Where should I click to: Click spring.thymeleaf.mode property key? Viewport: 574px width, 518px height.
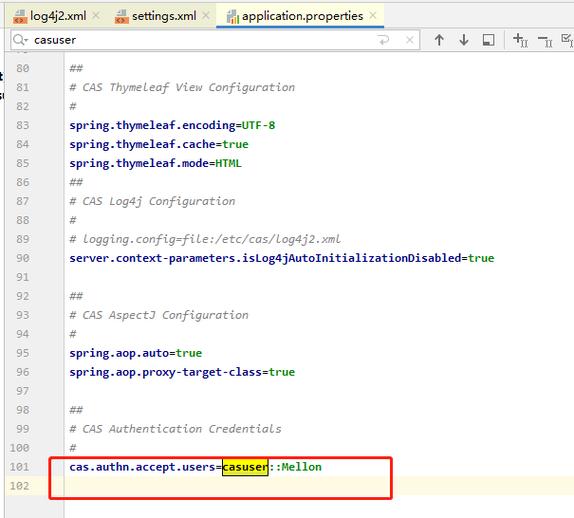139,163
